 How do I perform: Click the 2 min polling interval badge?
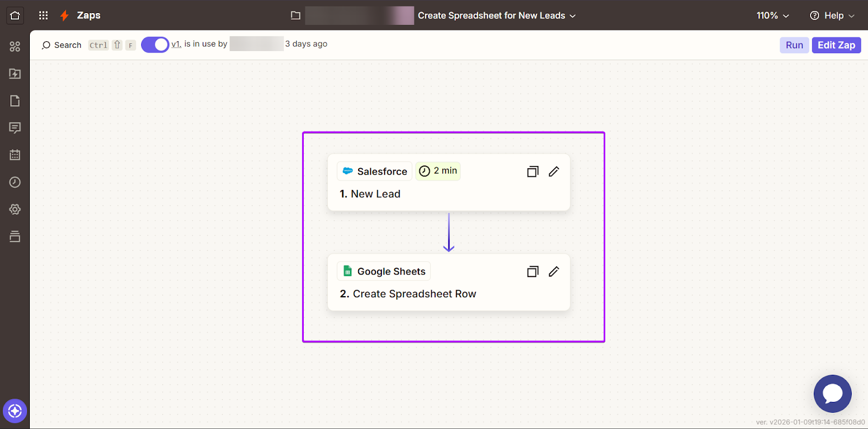438,171
